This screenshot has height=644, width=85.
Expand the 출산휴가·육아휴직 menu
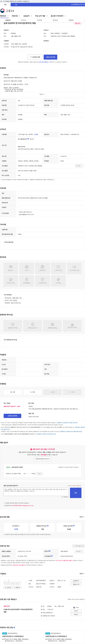point(58,16)
